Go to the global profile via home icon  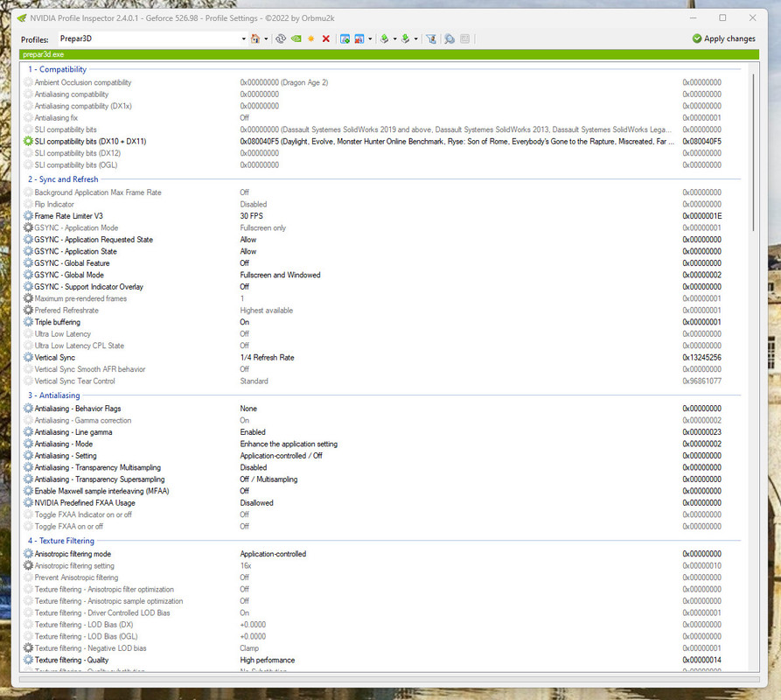[255, 38]
